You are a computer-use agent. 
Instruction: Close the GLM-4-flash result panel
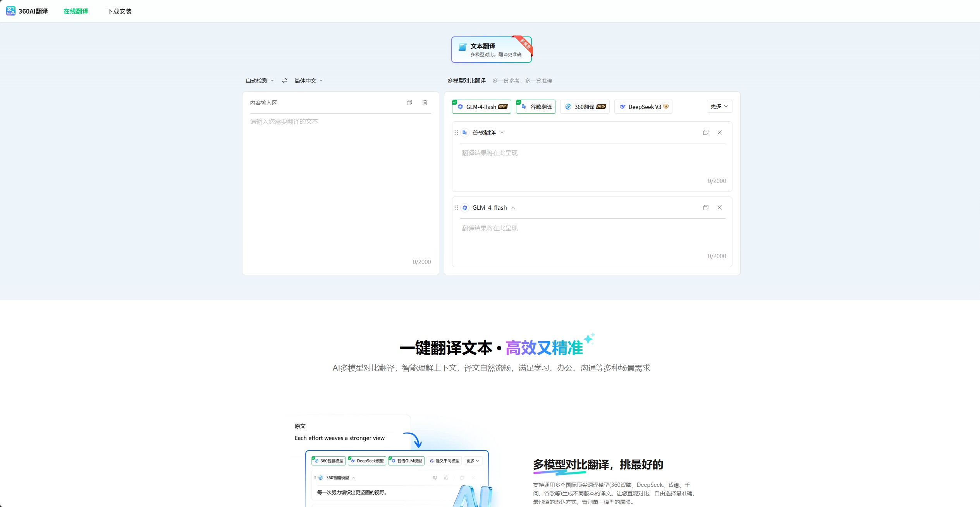pyautogui.click(x=720, y=208)
